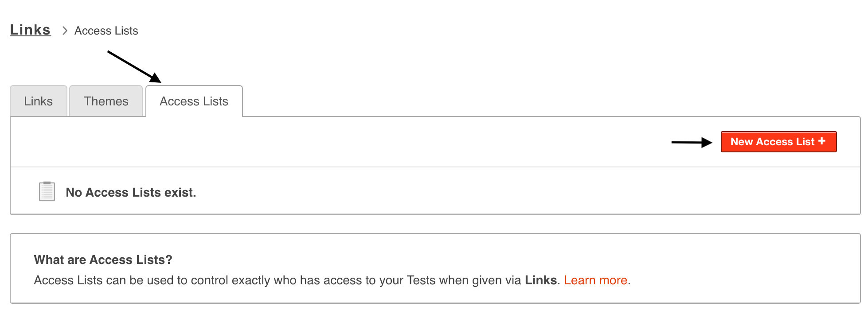Click the clipboard empty-list icon
Viewport: 868px width, 310px height.
click(47, 191)
